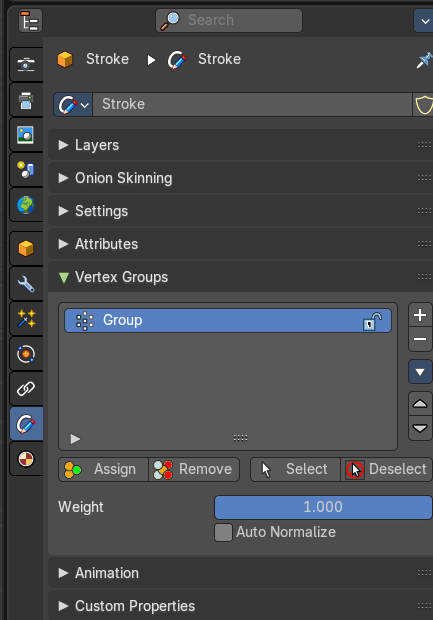Open the Output properties tab

tap(26, 100)
